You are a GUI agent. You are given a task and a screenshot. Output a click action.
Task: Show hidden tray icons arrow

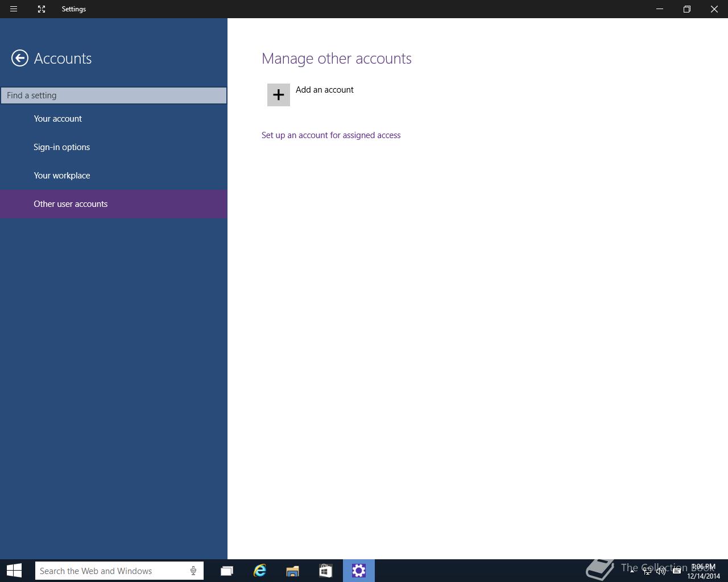(632, 571)
